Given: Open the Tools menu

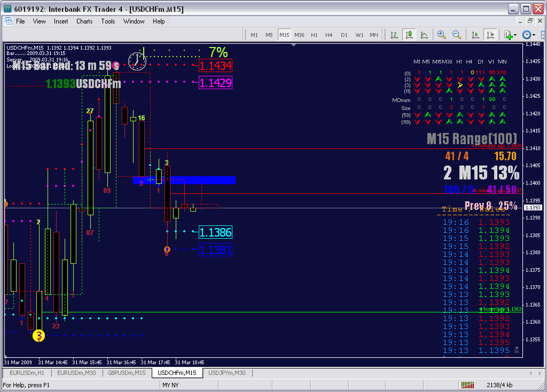Looking at the screenshot, I should tap(108, 21).
